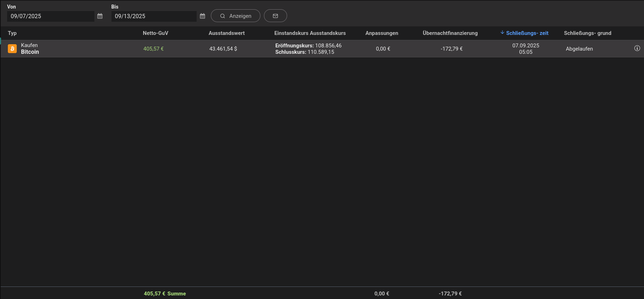This screenshot has height=299, width=644.
Task: Sort by Ausstandswert column header
Action: point(227,33)
